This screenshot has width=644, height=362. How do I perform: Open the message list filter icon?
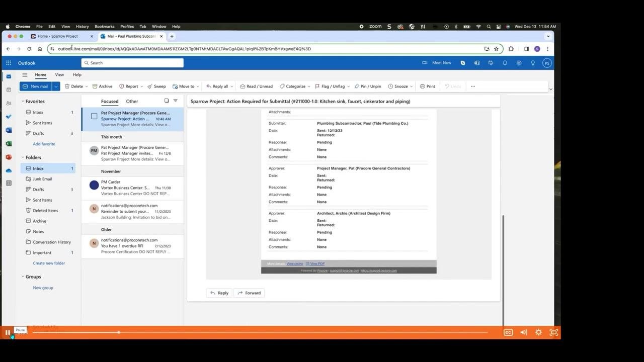point(176,101)
